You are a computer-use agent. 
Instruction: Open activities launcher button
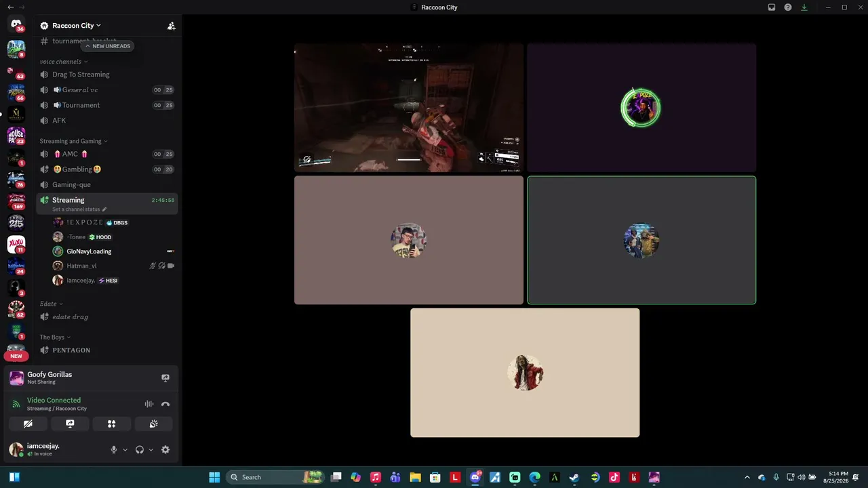pos(111,424)
